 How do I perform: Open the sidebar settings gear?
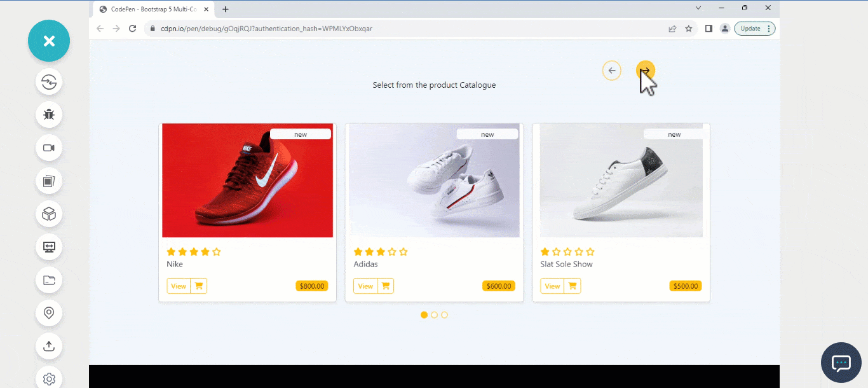pyautogui.click(x=49, y=378)
